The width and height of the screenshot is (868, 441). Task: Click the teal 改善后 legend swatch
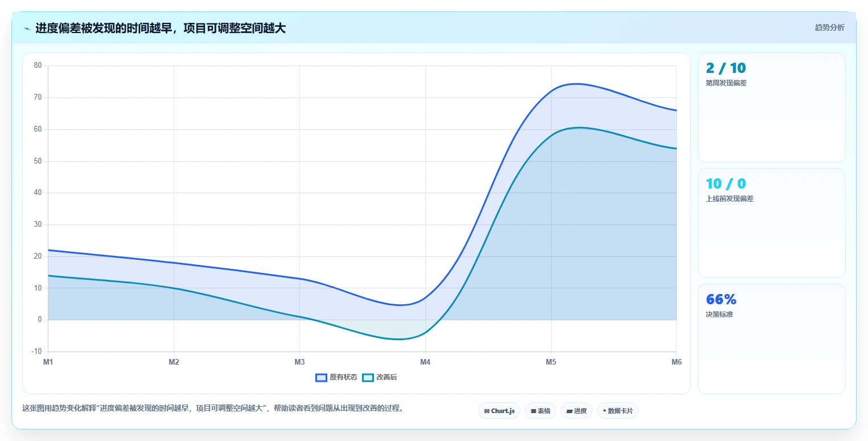tap(368, 377)
